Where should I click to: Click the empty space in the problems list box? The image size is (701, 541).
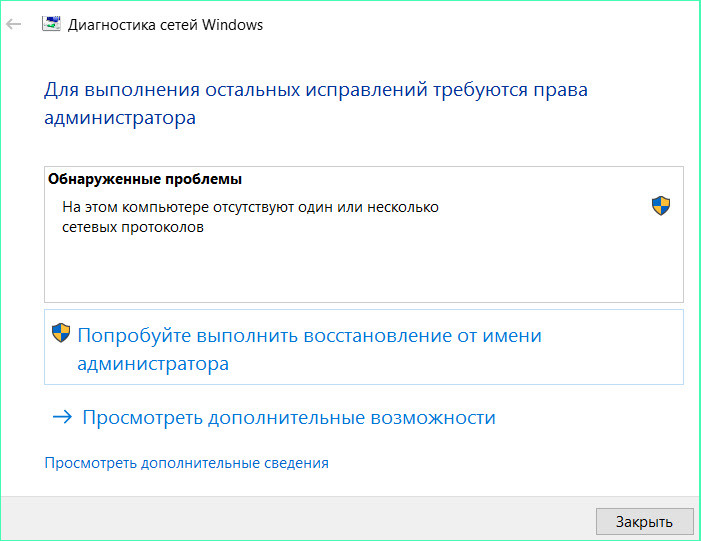click(x=360, y=270)
